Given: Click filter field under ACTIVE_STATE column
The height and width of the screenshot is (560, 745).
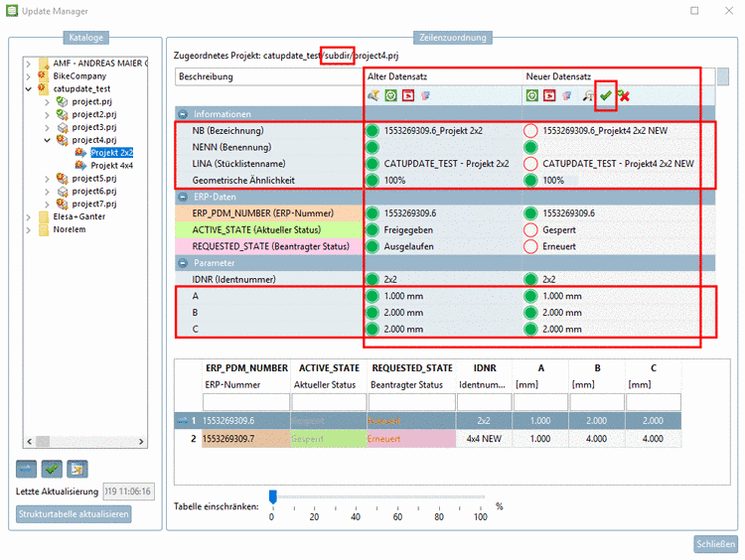Looking at the screenshot, I should click(329, 402).
